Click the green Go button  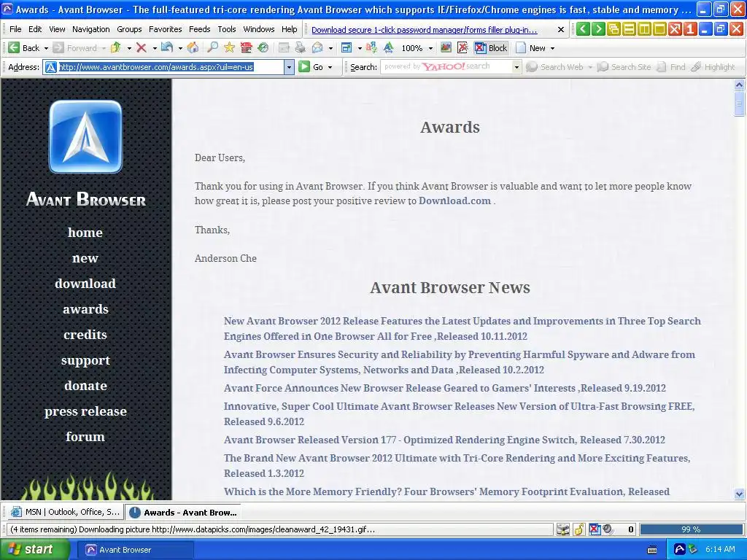[x=312, y=67]
